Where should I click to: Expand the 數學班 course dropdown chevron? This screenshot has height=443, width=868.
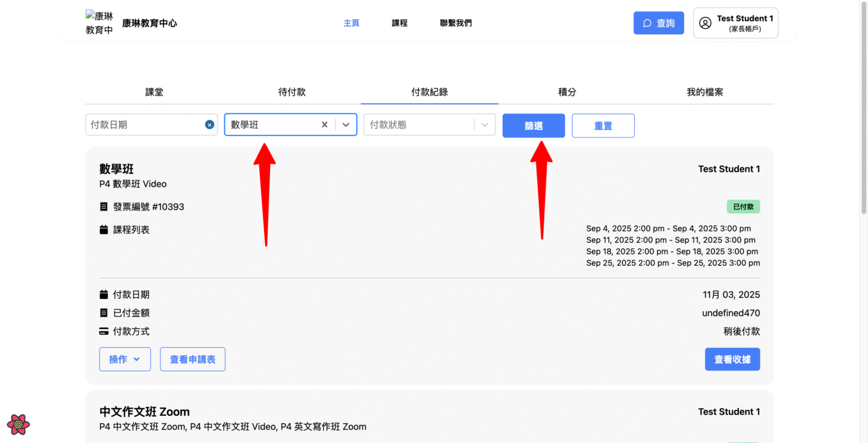coord(346,125)
